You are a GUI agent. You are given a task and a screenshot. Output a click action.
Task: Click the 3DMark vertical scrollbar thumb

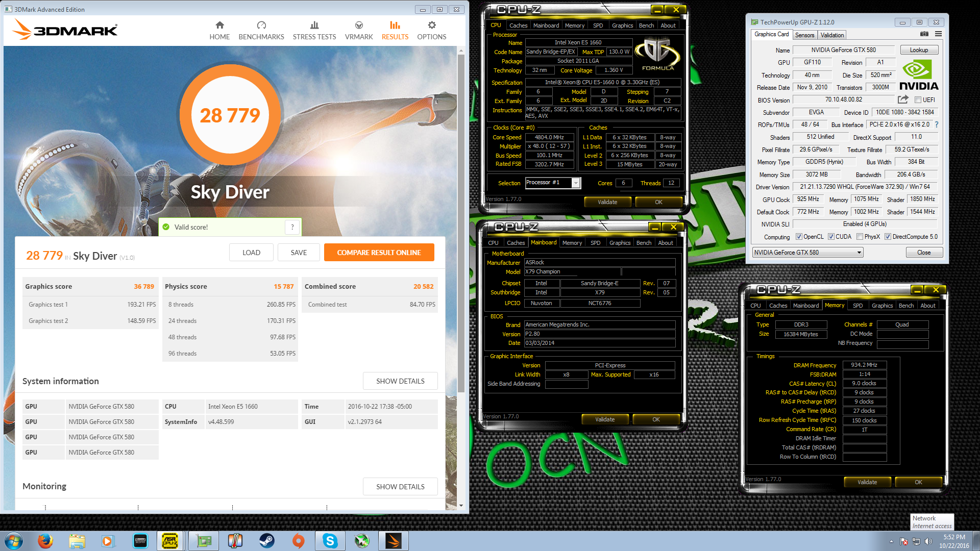(461, 224)
